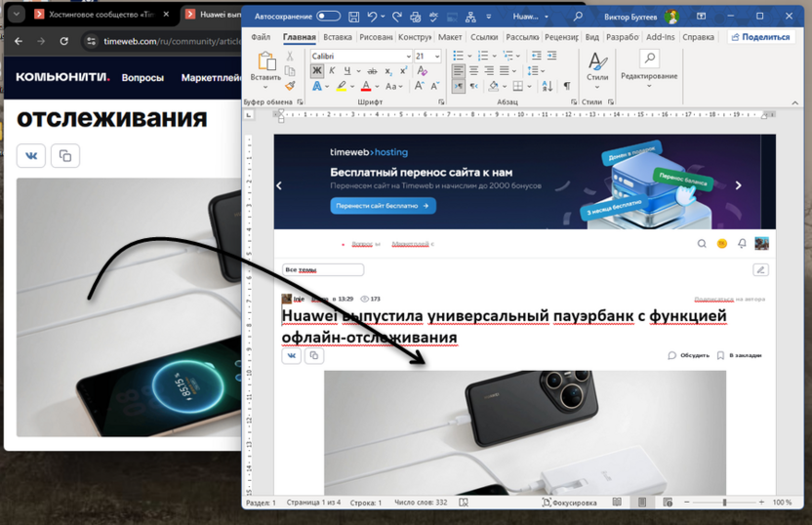
Task: Open the borders dropdown arrow
Action: [x=529, y=87]
